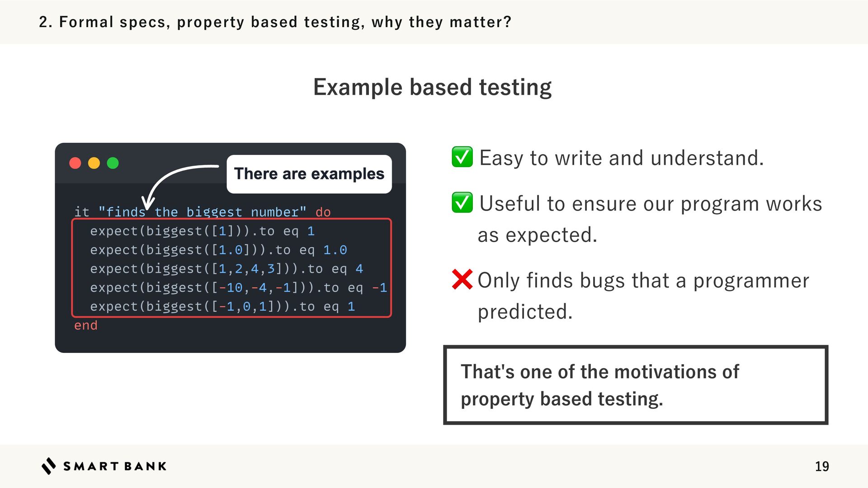Click the motivations of property based testing box
Image resolution: width=868 pixels, height=488 pixels.
(x=636, y=385)
